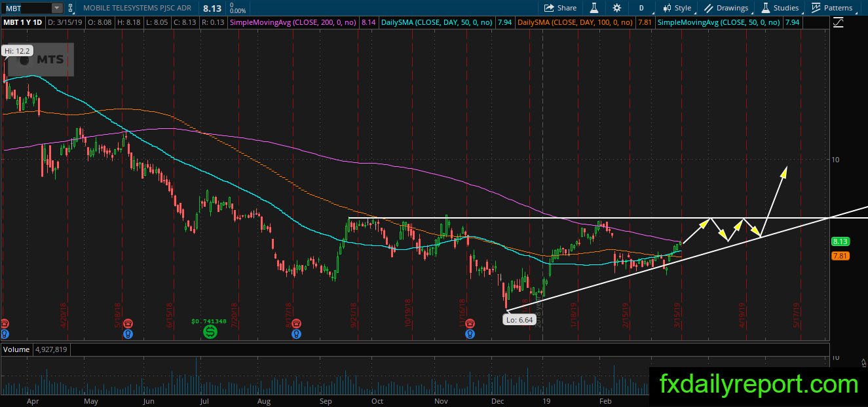Click the lightbulb event icon near 5/18/18
The image size is (868, 407).
click(x=127, y=334)
